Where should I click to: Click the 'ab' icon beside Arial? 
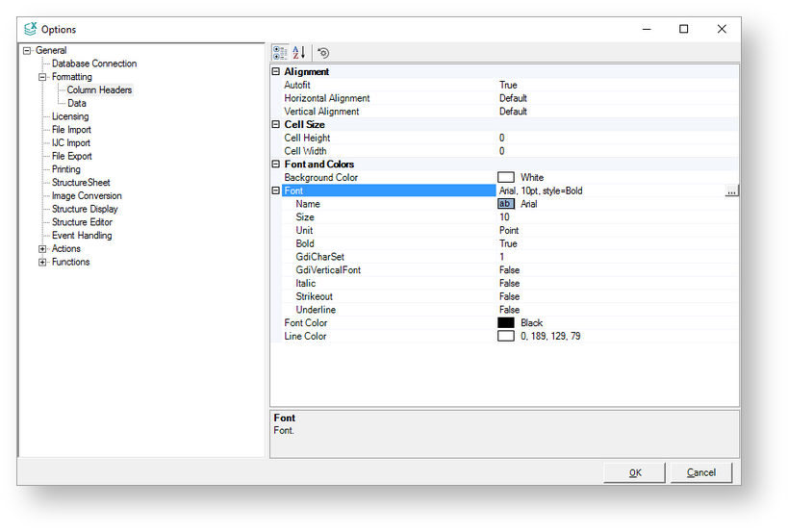coord(506,204)
